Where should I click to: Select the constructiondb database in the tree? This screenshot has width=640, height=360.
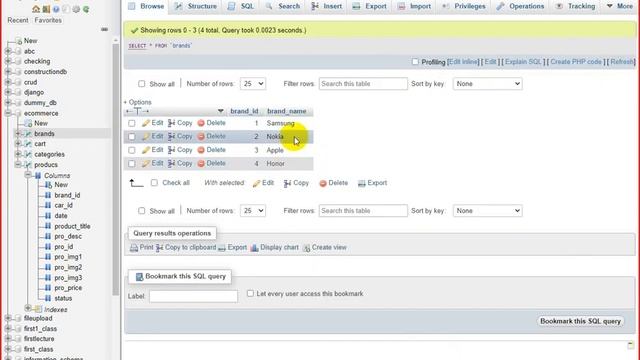pos(45,71)
